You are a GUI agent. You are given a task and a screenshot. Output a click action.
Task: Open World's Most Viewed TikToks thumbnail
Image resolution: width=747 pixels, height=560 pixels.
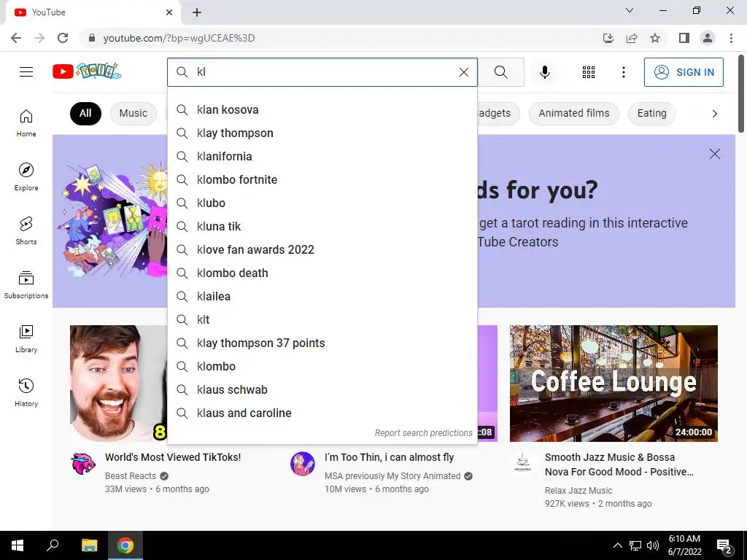click(x=119, y=384)
